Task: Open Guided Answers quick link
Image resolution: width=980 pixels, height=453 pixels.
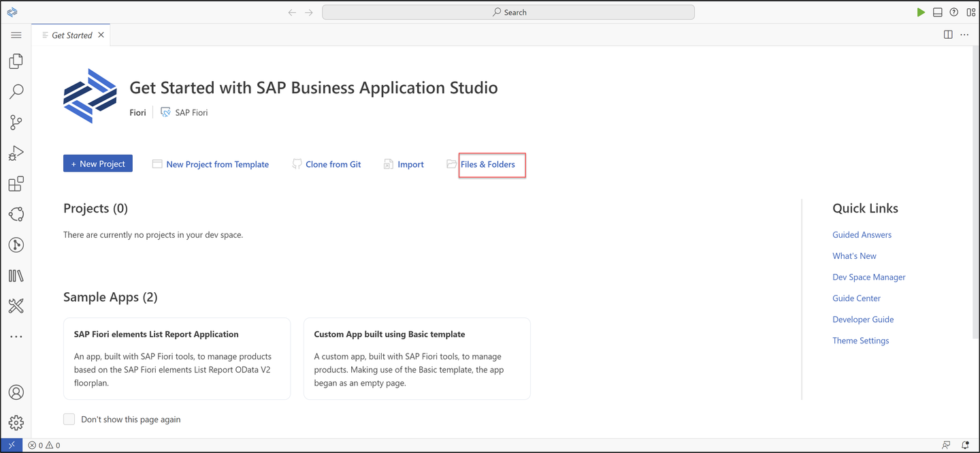Action: coord(862,234)
